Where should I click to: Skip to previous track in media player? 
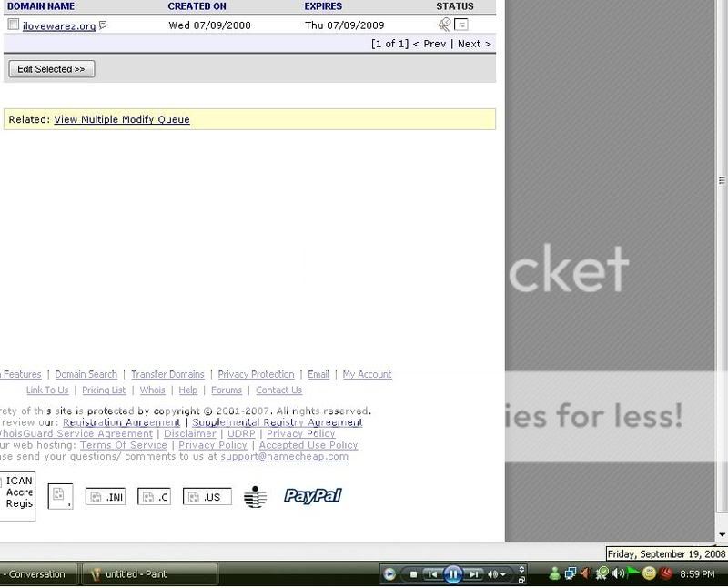(x=434, y=574)
